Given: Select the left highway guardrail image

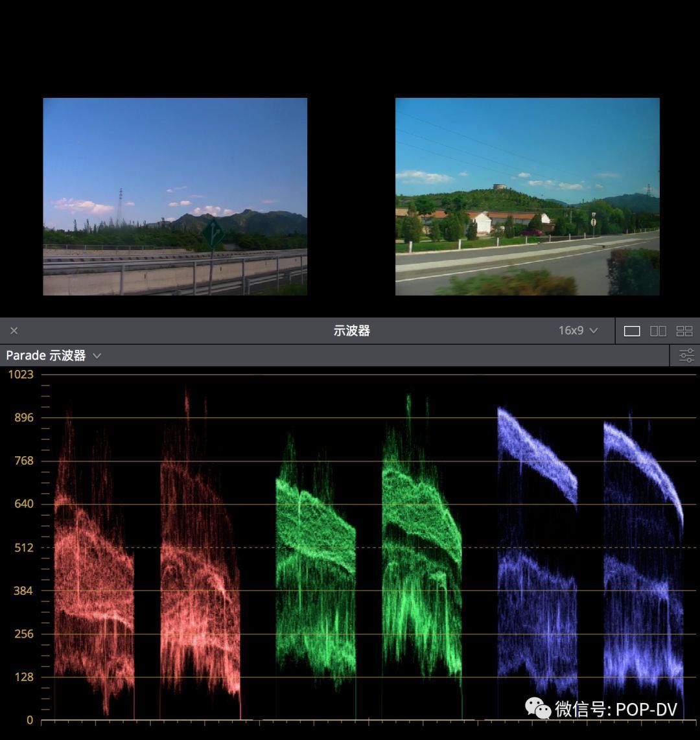Looking at the screenshot, I should tap(175, 196).
